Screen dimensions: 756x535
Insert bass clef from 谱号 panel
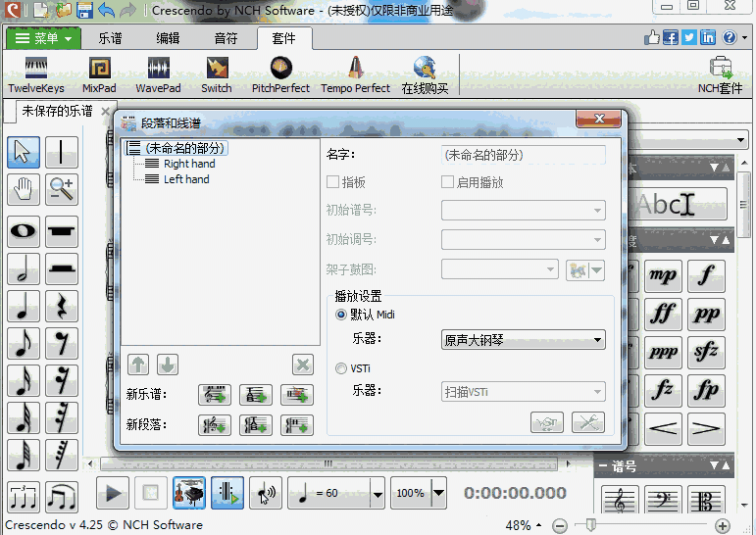click(663, 500)
